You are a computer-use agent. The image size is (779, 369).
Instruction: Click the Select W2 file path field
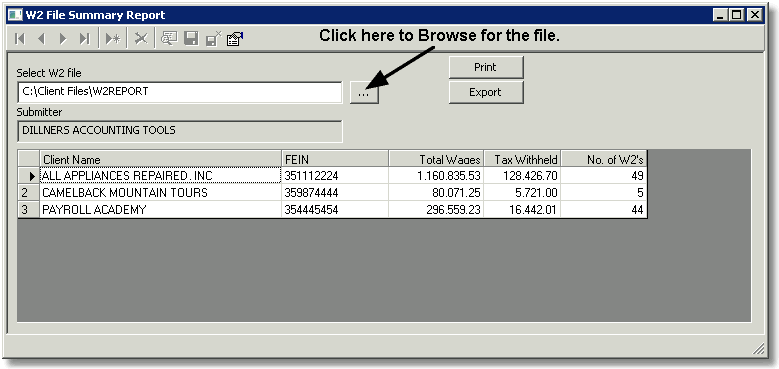(x=179, y=92)
